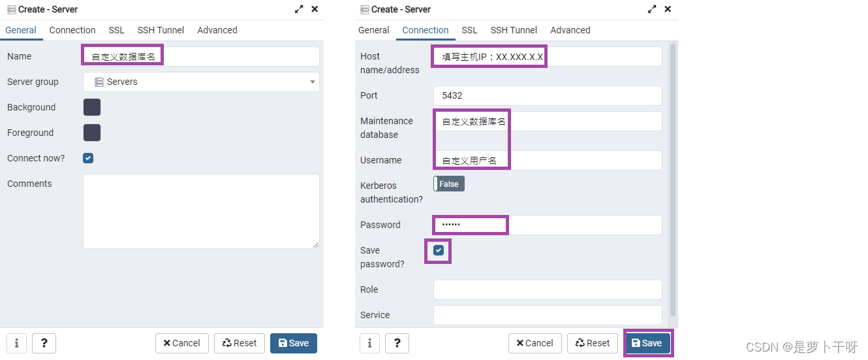Image resolution: width=868 pixels, height=360 pixels.
Task: Open the SSL tab in the left dialog
Action: pos(116,30)
